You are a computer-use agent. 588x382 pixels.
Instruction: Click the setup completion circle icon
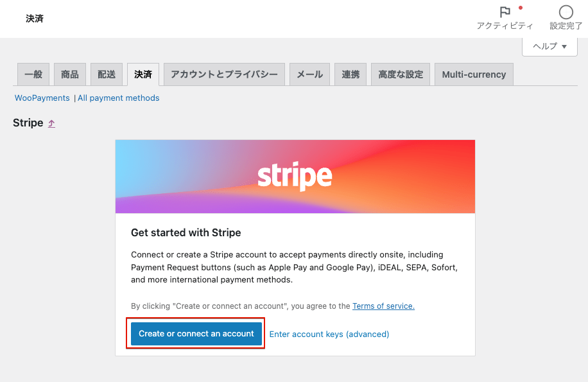[566, 12]
